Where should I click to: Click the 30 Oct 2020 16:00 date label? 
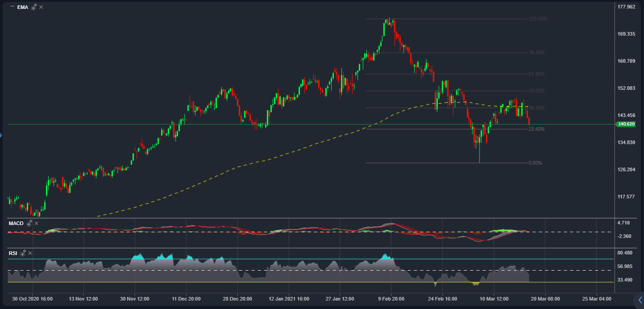pyautogui.click(x=32, y=298)
